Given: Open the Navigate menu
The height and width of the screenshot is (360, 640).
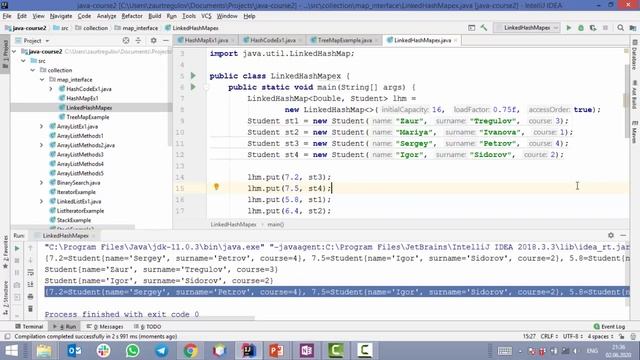Looking at the screenshot, I should coord(61,16).
